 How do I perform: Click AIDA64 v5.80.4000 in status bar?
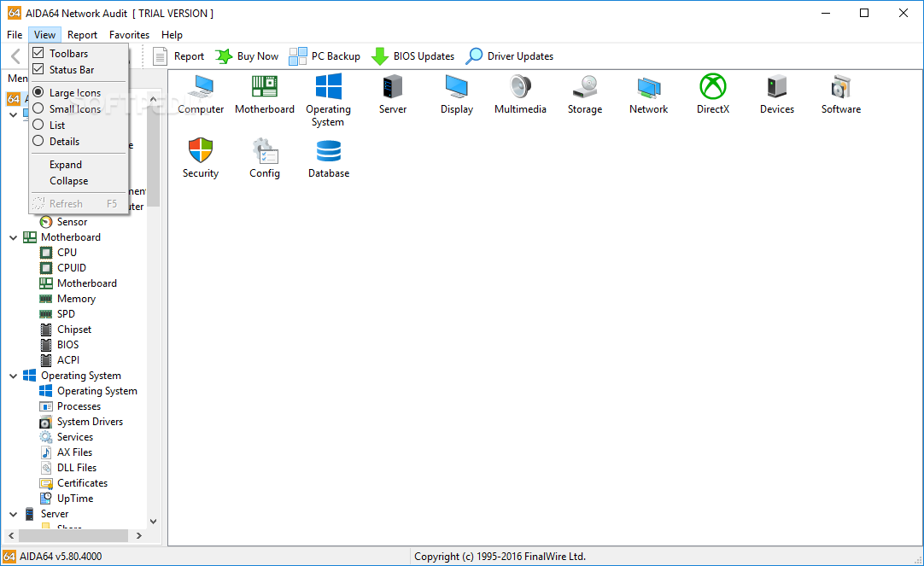[x=61, y=557]
